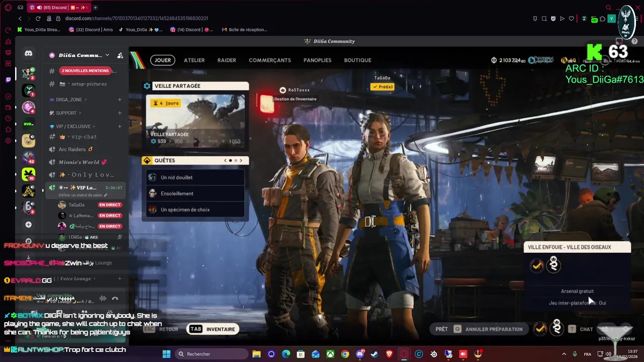Click create channel plus next to DIIGA_ZONE

[x=119, y=100]
